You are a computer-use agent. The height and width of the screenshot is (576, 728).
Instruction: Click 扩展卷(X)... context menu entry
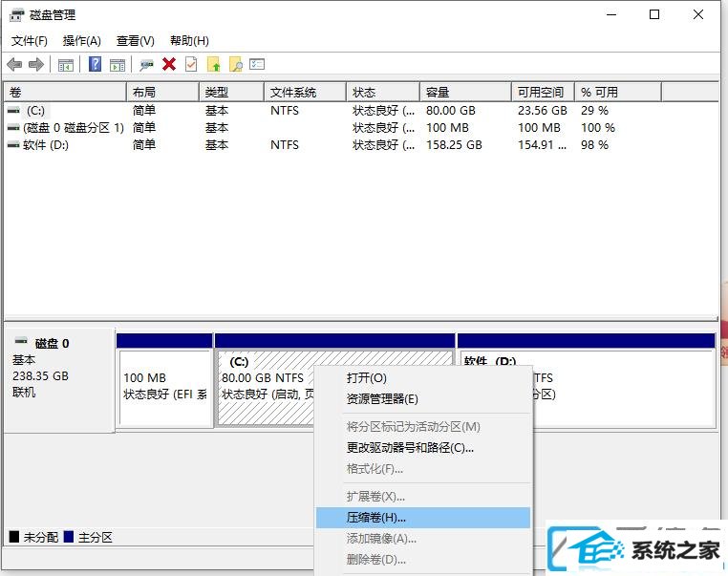423,496
